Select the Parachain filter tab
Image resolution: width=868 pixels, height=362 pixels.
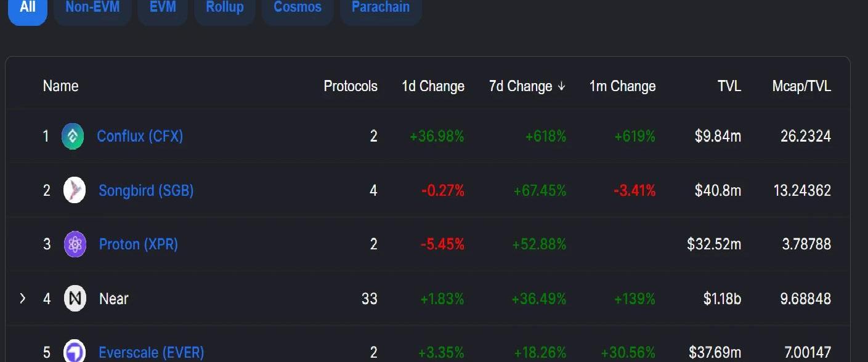[x=381, y=9]
